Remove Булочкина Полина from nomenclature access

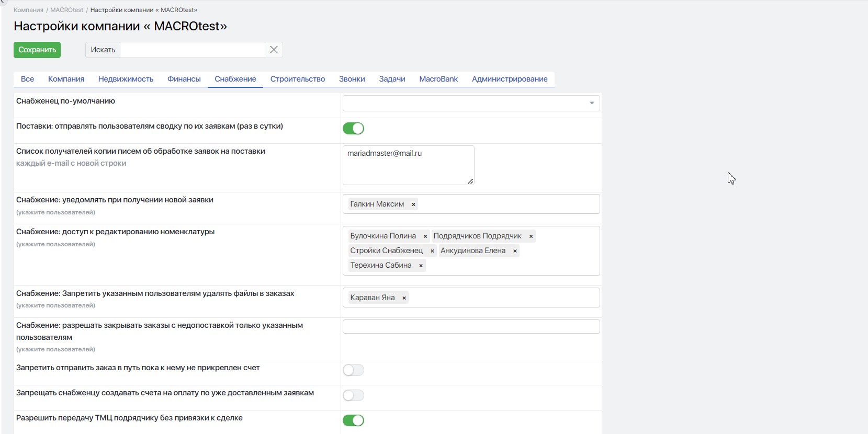tap(425, 236)
